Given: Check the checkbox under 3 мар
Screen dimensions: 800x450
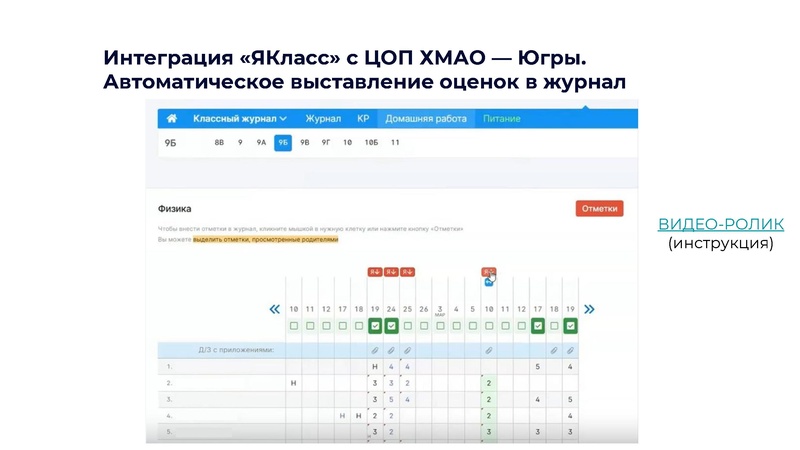Looking at the screenshot, I should click(440, 326).
